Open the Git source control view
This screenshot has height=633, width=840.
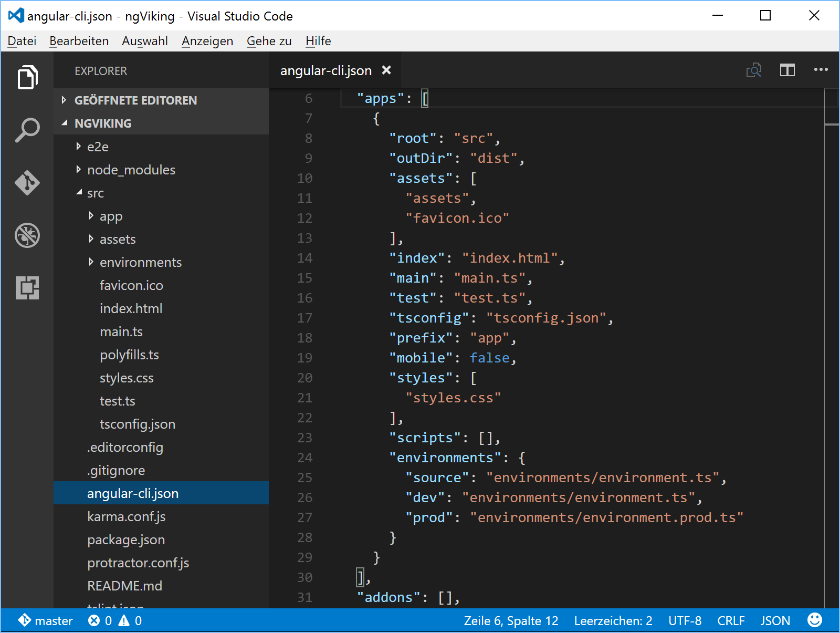pos(27,183)
